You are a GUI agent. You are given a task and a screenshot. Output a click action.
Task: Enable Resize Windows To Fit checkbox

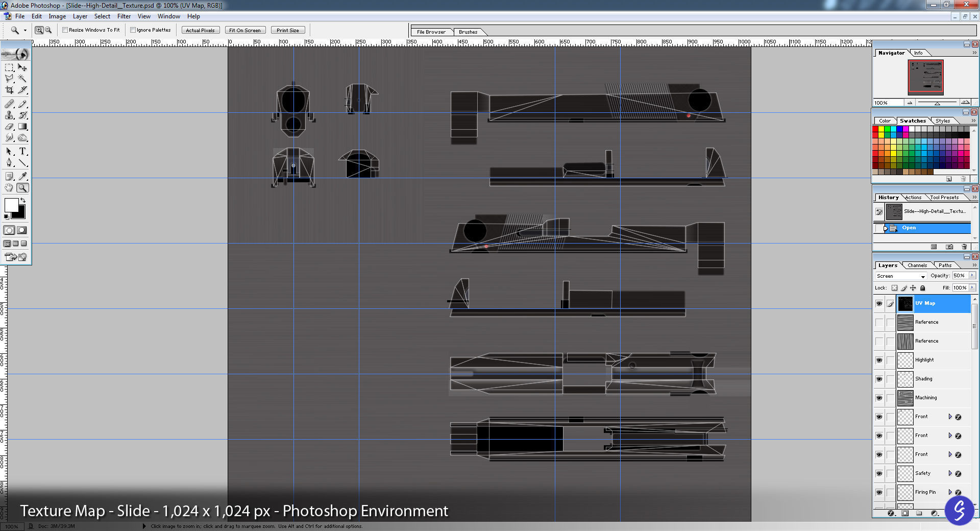pos(65,30)
